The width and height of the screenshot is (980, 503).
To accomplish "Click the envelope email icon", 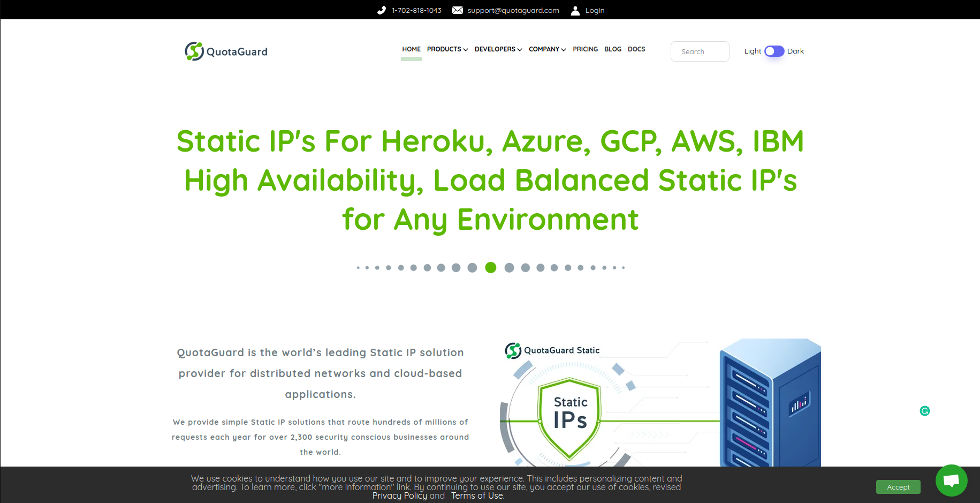I will coord(458,10).
